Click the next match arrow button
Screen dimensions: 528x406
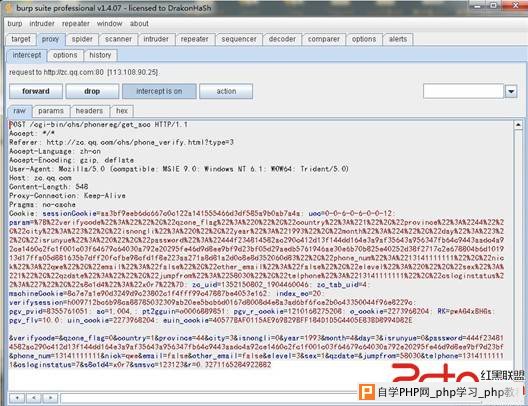(50, 398)
